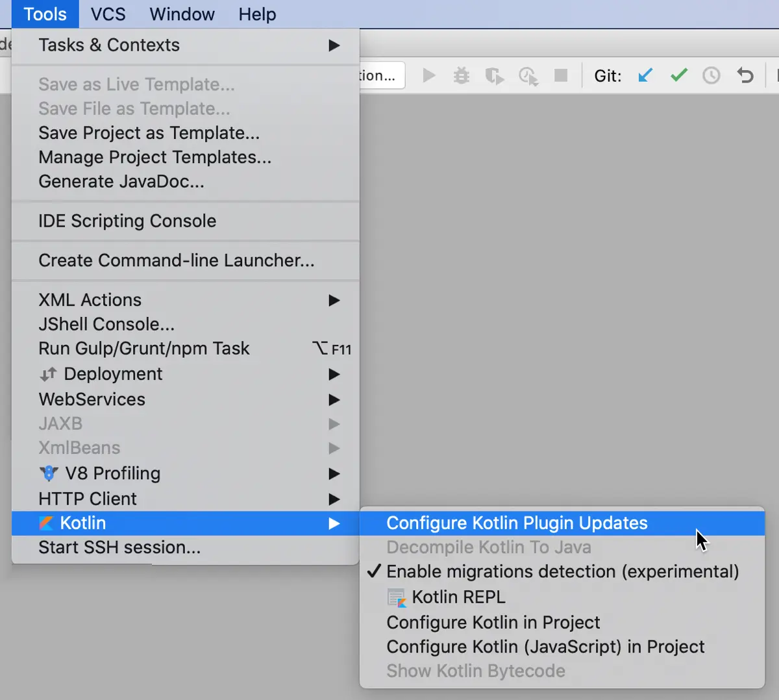Viewport: 779px width, 700px height.
Task: Expand Tasks & Contexts submenu arrow
Action: [334, 45]
